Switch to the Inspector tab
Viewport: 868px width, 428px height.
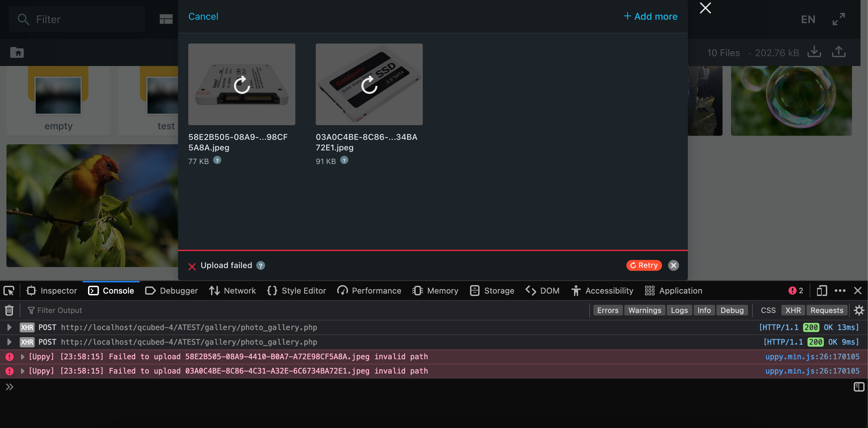tap(52, 291)
